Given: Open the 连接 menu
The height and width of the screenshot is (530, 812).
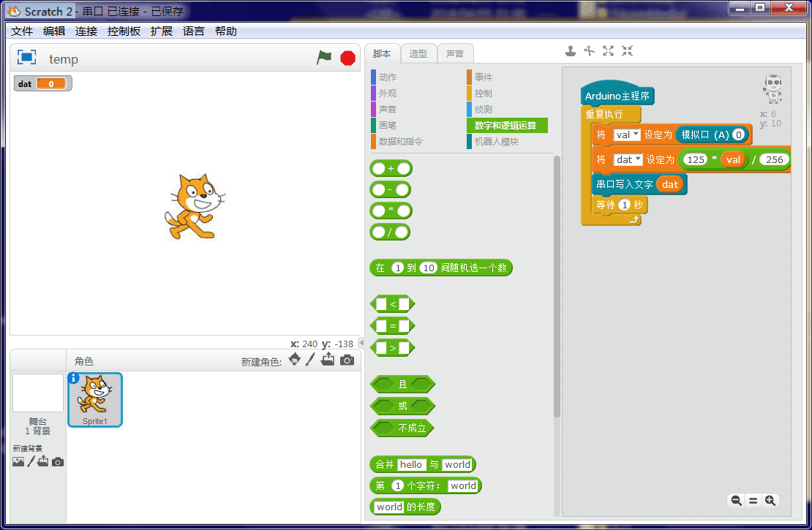Looking at the screenshot, I should pos(86,31).
